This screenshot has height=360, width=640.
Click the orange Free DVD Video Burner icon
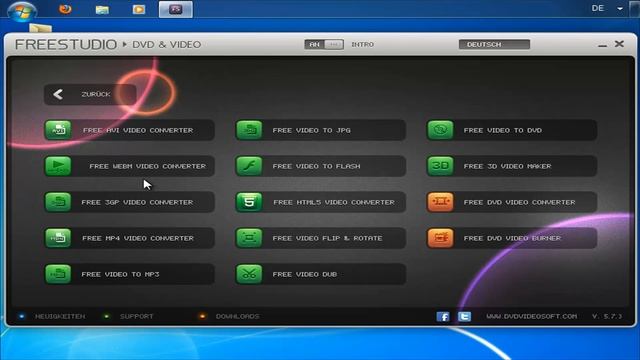point(440,238)
